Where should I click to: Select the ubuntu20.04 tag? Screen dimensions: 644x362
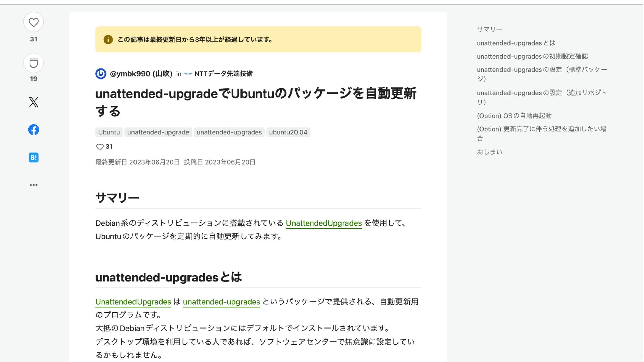point(288,132)
